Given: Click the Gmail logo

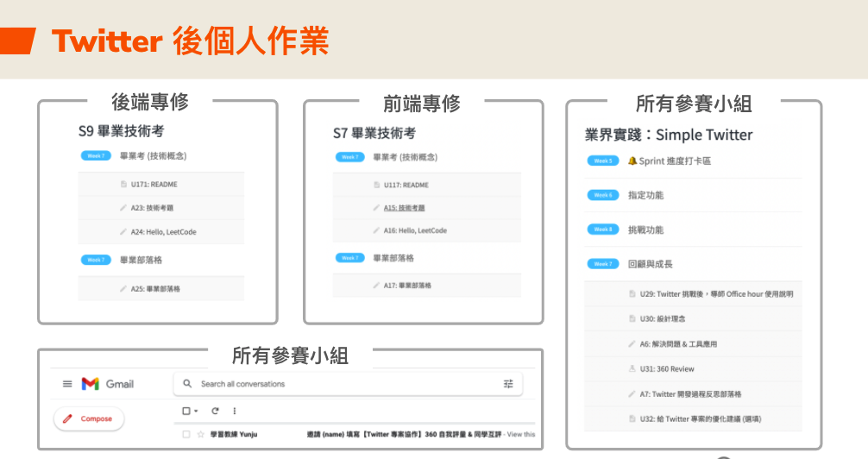Looking at the screenshot, I should 108,384.
